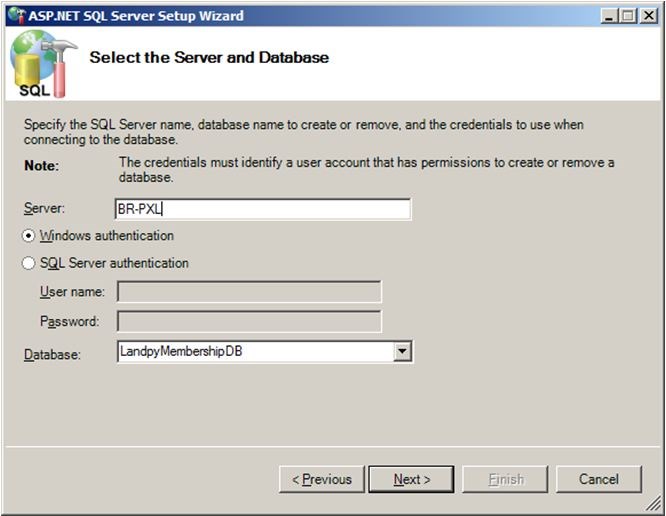Close the wizard with the X button

649,16
